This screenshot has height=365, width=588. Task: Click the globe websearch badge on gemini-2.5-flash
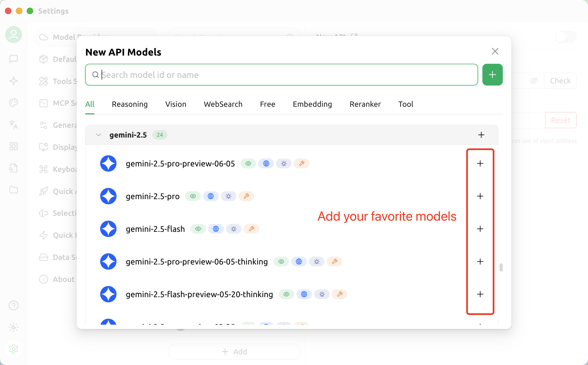216,229
